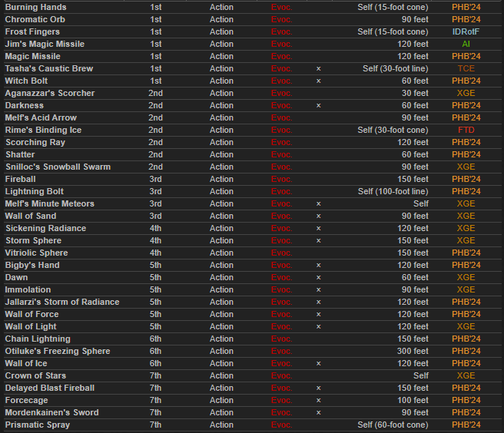Open Jallarzi's Storm of Radiance
This screenshot has height=433, width=504.
pyautogui.click(x=252, y=302)
